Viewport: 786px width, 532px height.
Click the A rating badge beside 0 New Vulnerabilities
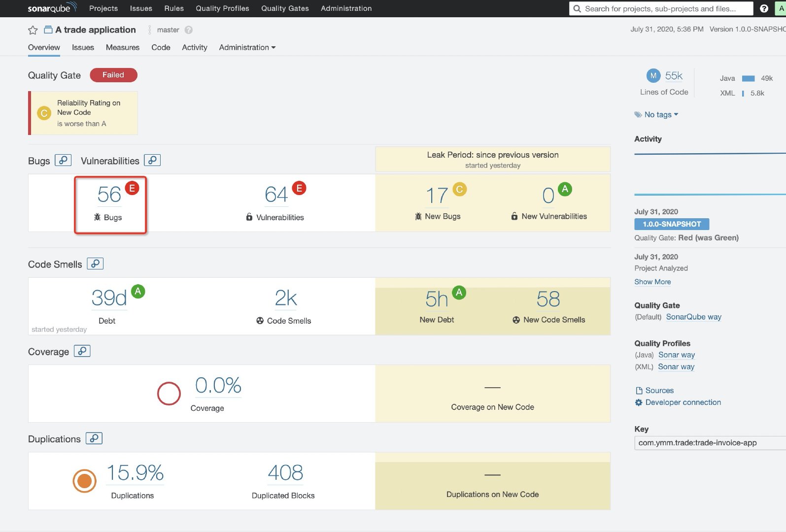pyautogui.click(x=565, y=189)
